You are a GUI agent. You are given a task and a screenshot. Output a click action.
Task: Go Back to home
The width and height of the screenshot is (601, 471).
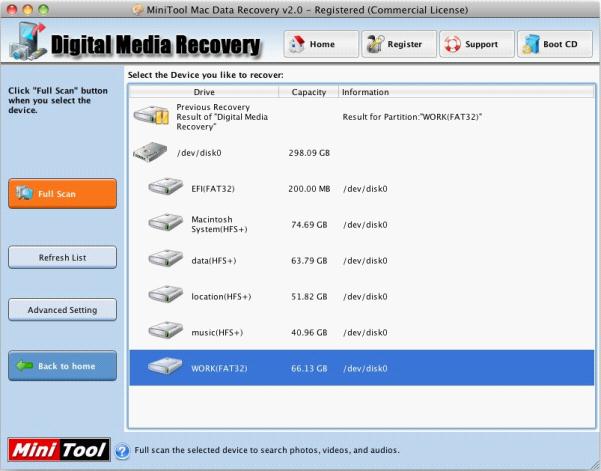(62, 366)
